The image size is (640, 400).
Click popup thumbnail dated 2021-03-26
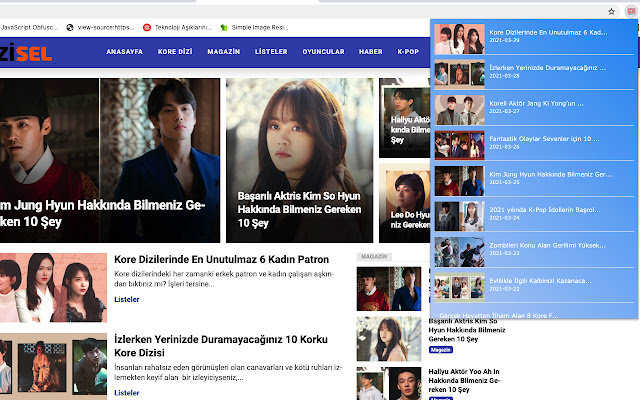(460, 145)
